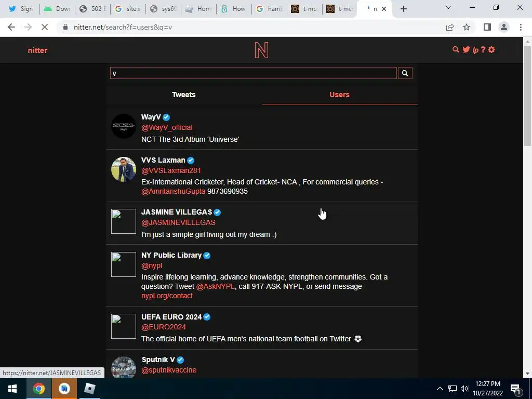Click the NY Public Library display name
This screenshot has height=399, width=532.
pyautogui.click(x=171, y=255)
